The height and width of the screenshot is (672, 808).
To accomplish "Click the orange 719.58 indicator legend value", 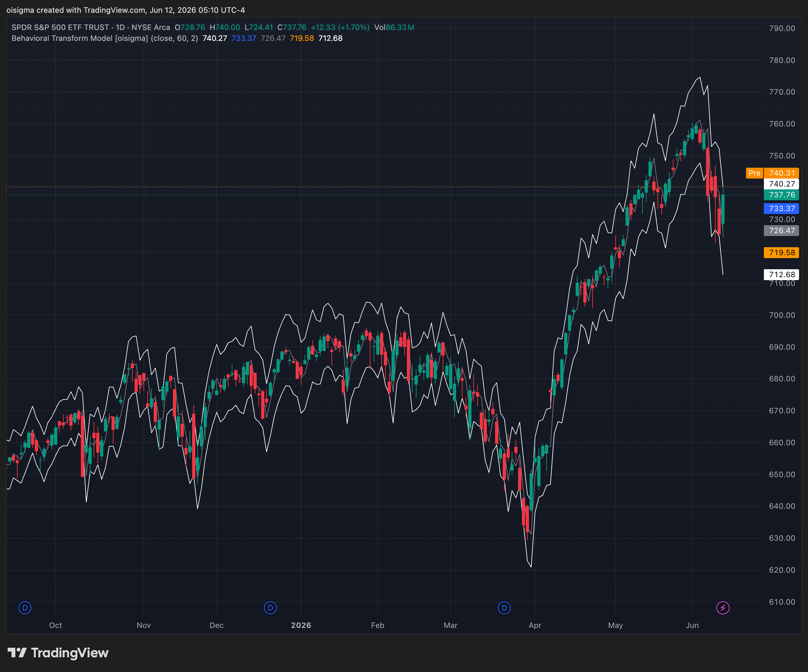I will 302,38.
